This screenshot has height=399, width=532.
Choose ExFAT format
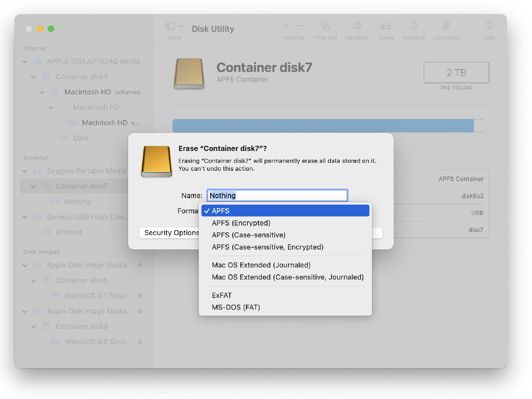(x=285, y=295)
